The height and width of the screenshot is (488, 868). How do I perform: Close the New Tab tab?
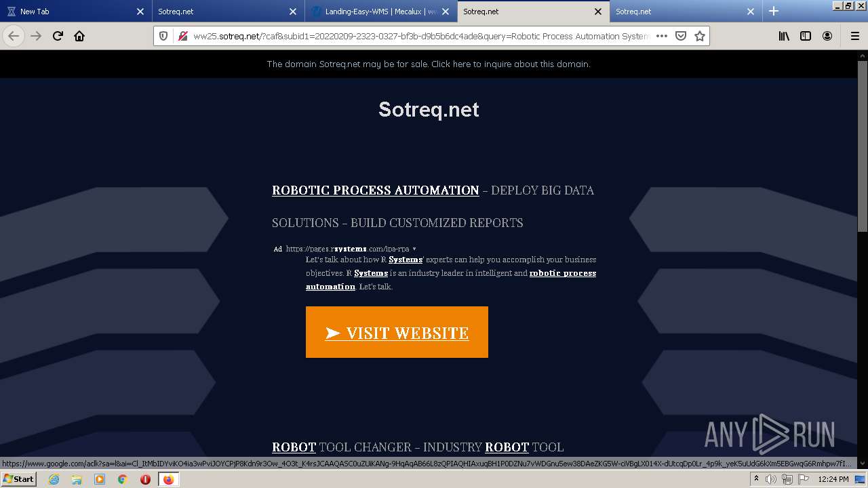tap(140, 12)
